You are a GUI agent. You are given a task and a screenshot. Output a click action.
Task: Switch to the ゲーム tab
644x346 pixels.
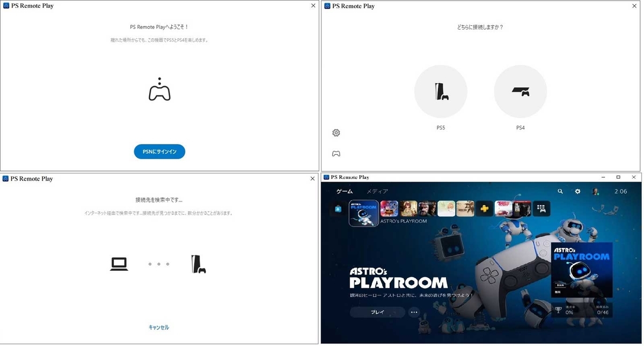(345, 191)
